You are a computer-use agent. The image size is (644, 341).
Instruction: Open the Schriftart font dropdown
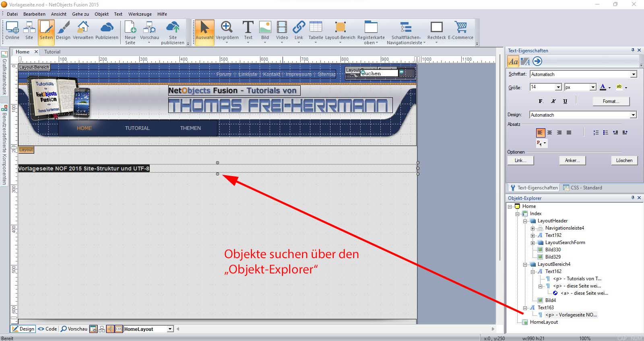(x=634, y=74)
